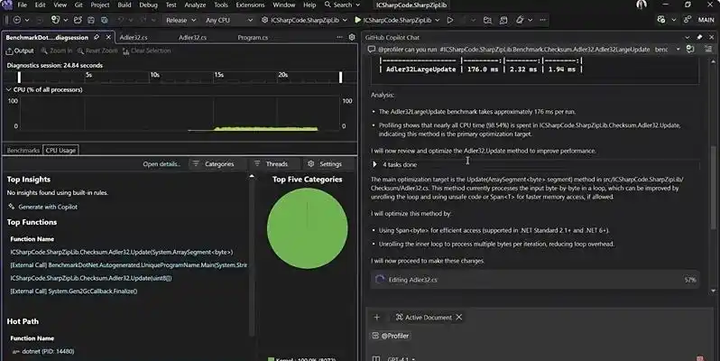Close the BenchmarkDot diagsession tab
This screenshot has height=361, width=720.
click(108, 37)
